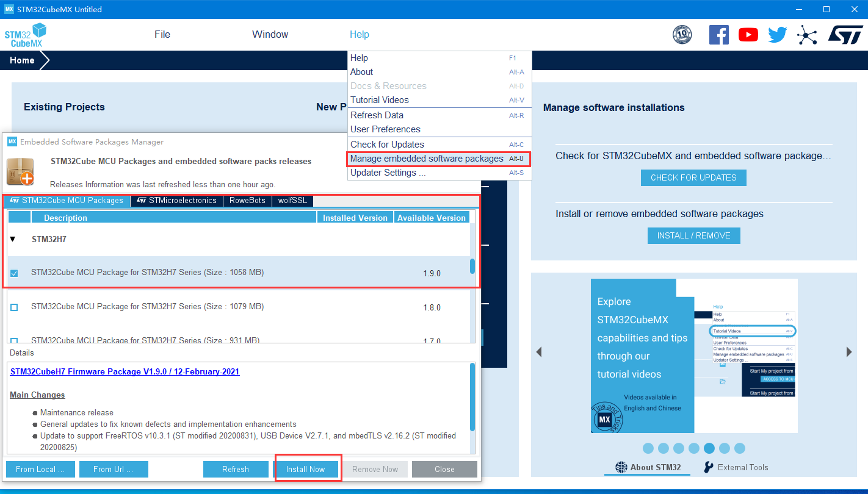The image size is (868, 494).
Task: Click the Close button in Packages Manager
Action: (x=444, y=469)
